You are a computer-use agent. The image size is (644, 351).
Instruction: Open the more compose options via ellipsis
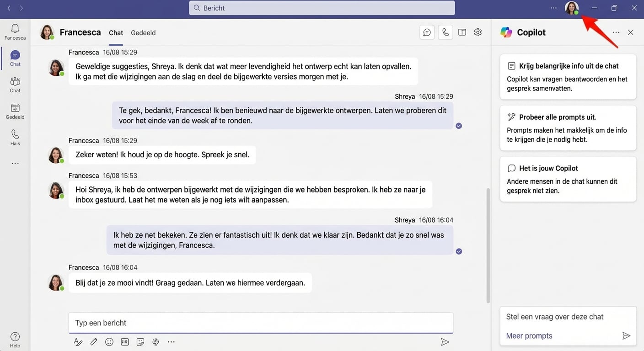[171, 341]
